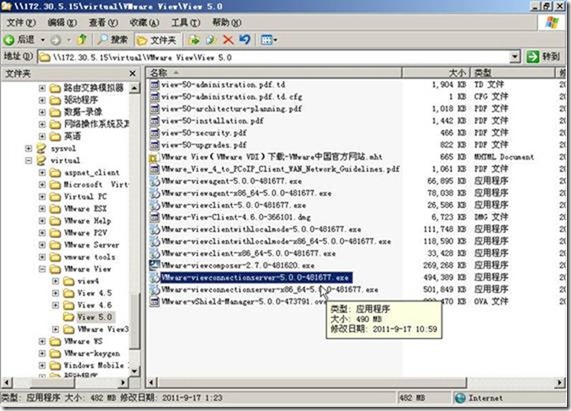Open the Tools (工具) menu
This screenshot has height=411, width=571.
(x=186, y=23)
